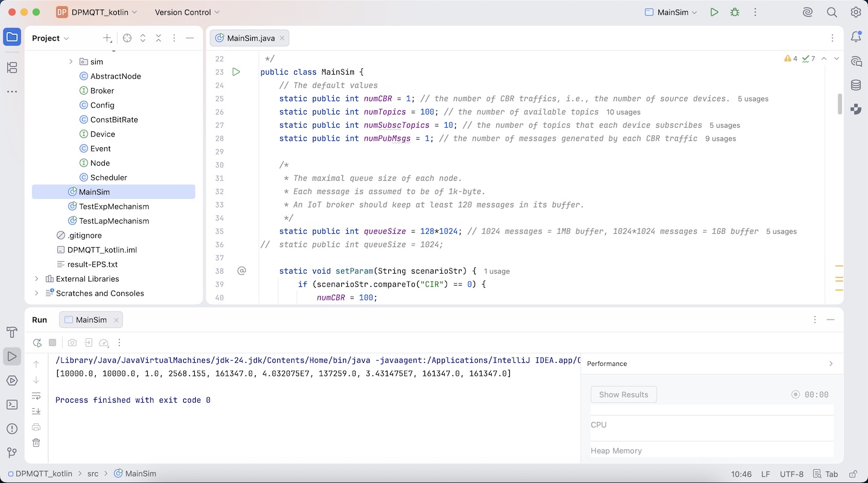Open Search Everywhere magnifier
This screenshot has width=868, height=483.
click(832, 12)
